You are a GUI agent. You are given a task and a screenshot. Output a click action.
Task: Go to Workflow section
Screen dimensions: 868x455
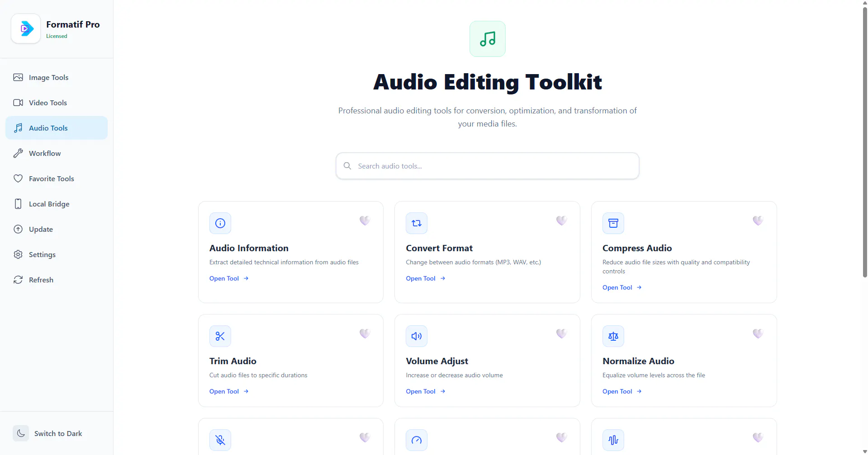[57, 153]
